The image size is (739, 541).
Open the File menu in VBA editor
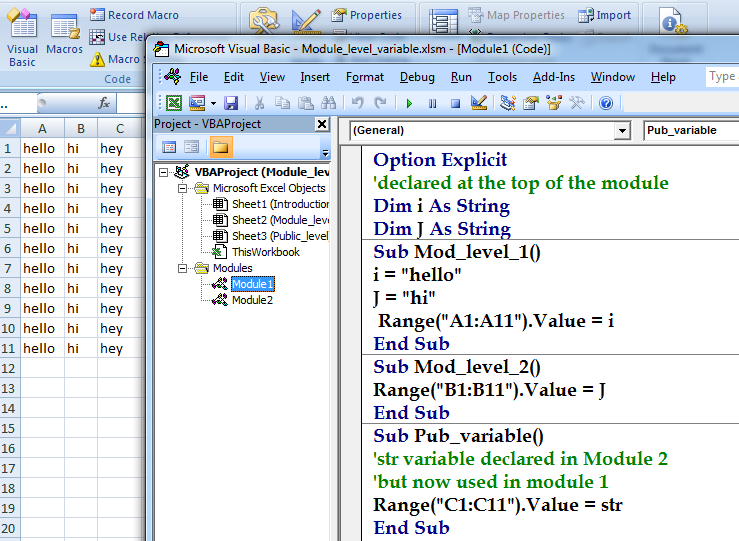pyautogui.click(x=198, y=77)
